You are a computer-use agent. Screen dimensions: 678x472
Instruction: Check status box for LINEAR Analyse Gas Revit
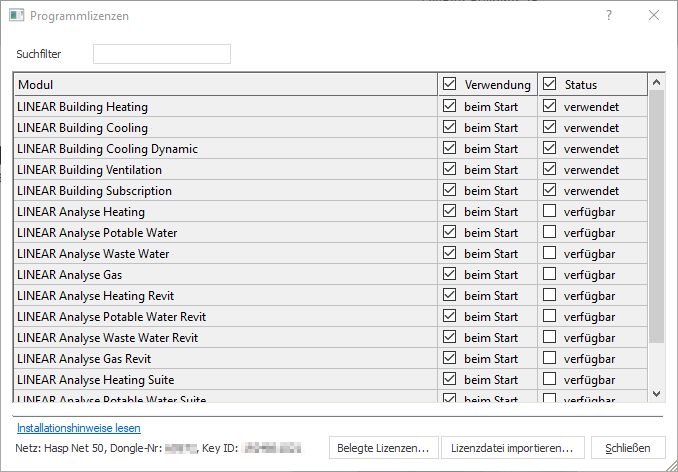tap(550, 358)
